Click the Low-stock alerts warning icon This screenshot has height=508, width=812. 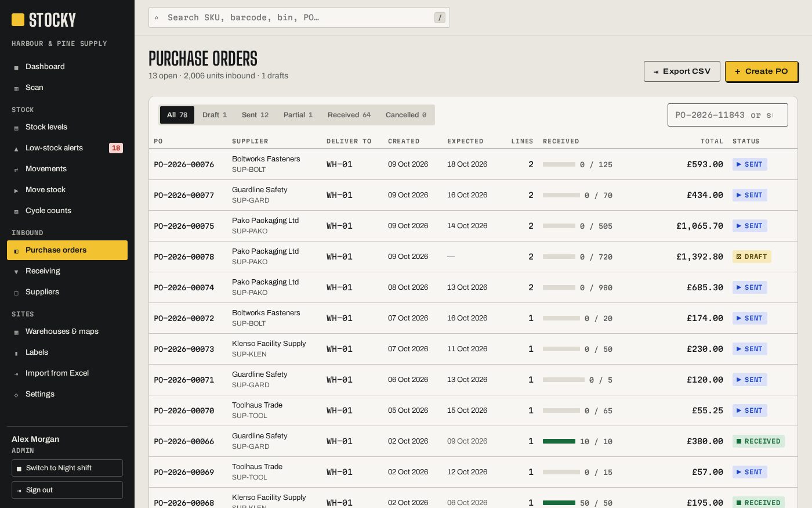(x=16, y=149)
